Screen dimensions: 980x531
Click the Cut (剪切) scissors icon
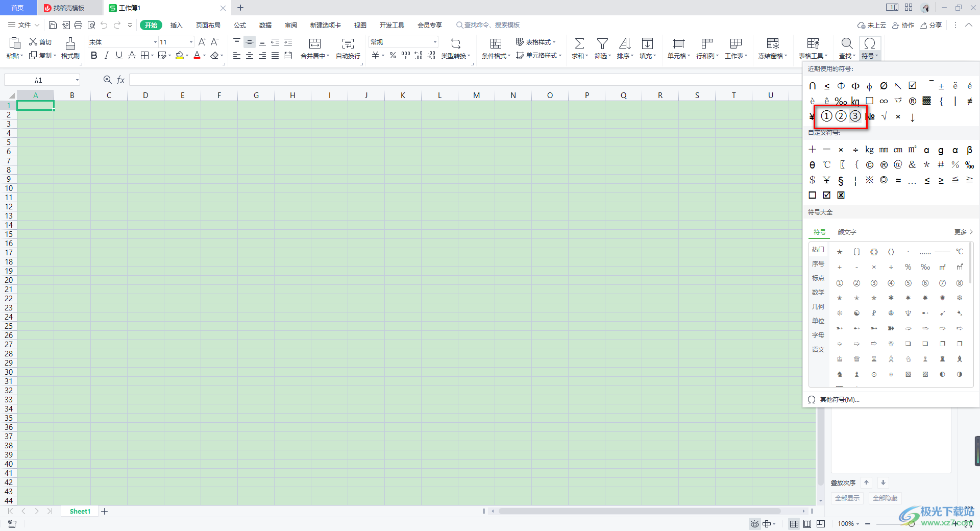33,42
